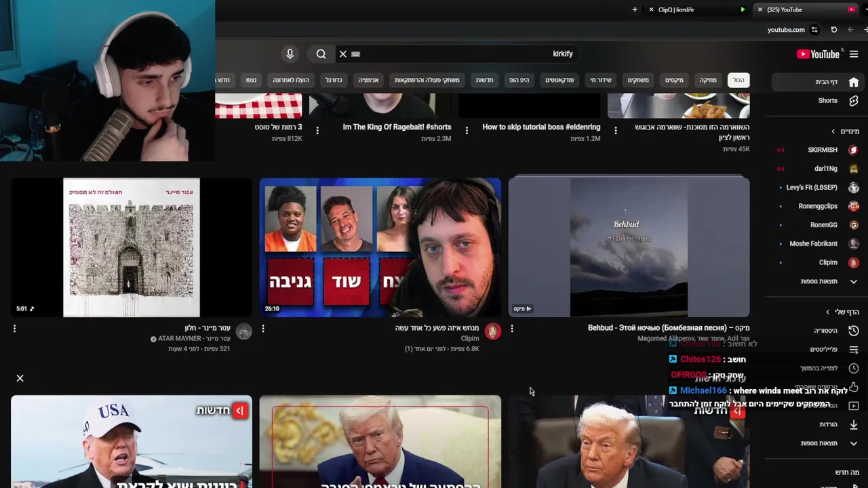Select the מיקסים filter chip
The height and width of the screenshot is (488, 868).
(674, 80)
